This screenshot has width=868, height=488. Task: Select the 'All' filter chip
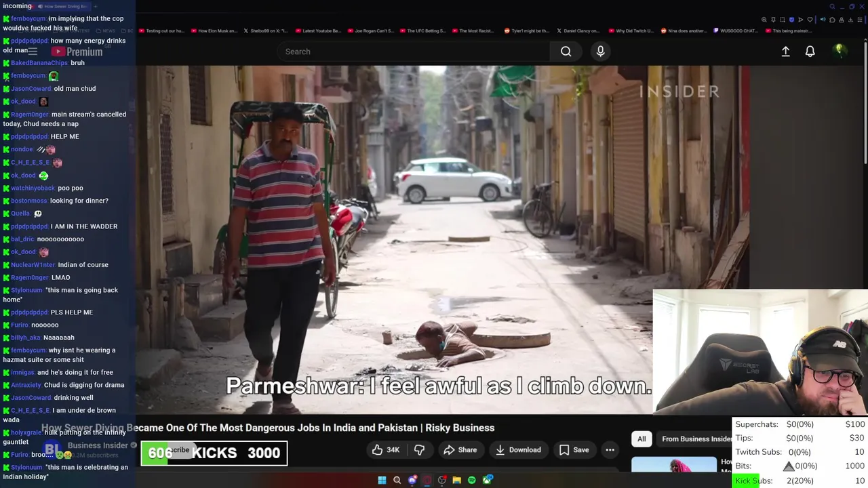pyautogui.click(x=642, y=439)
